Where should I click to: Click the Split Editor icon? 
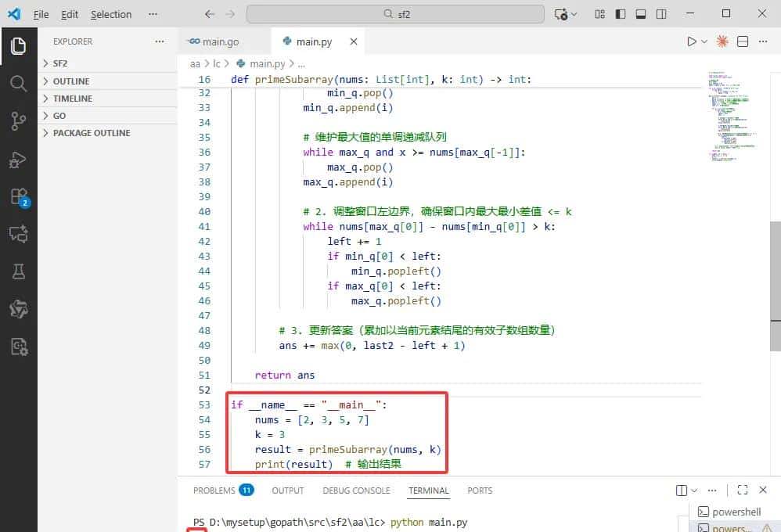[x=743, y=41]
